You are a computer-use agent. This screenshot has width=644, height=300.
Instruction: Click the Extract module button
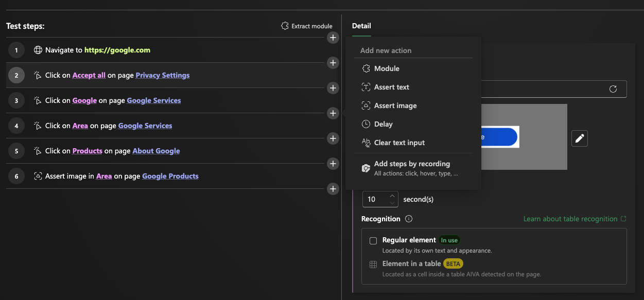click(x=307, y=26)
